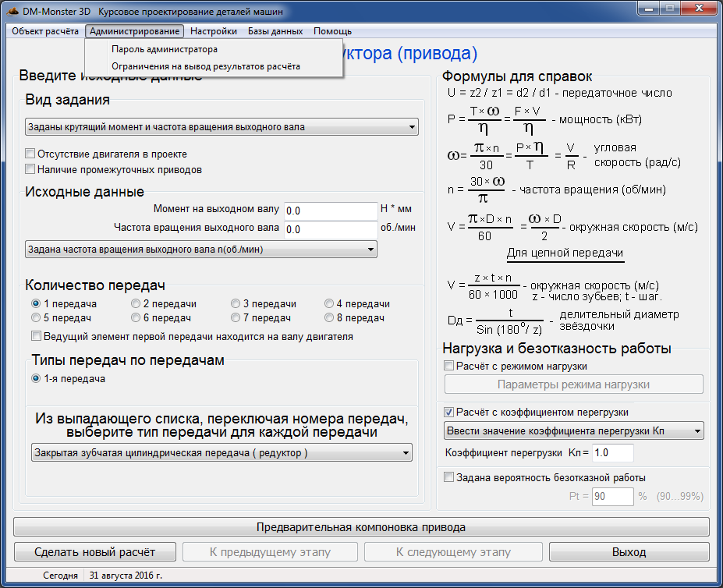Click the К предыдущему этапу button

270,552
